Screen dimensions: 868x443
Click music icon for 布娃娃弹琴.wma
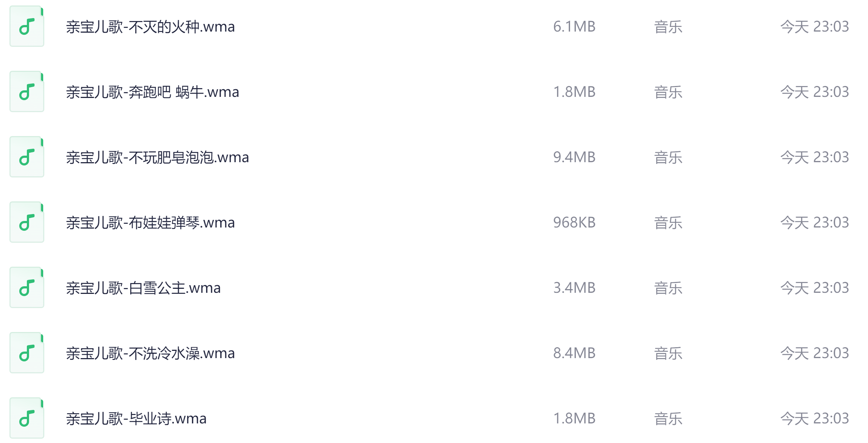point(27,222)
